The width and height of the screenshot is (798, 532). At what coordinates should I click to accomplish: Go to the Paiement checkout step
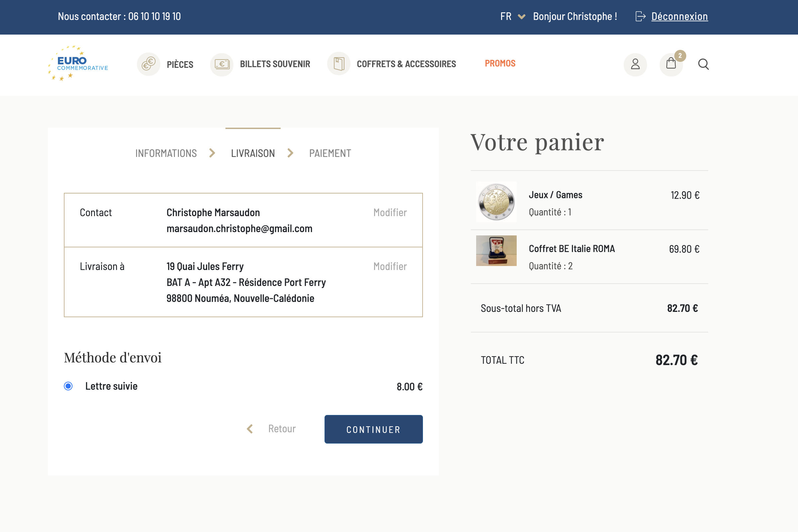[330, 153]
